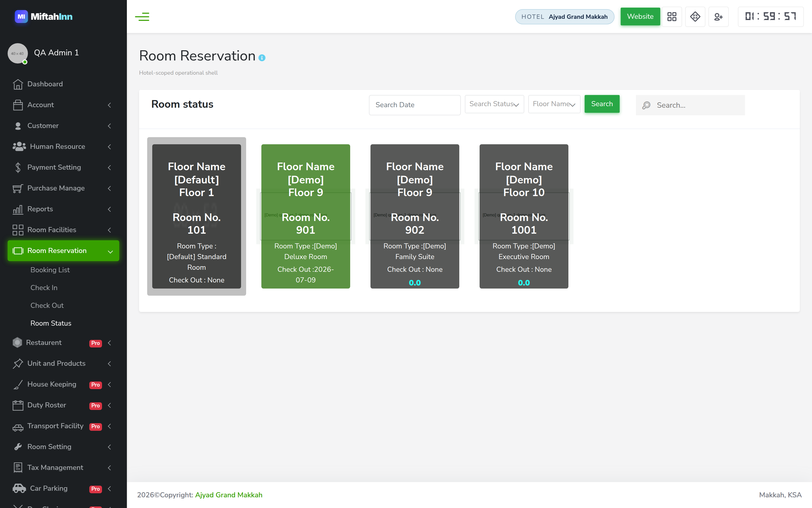812x508 pixels.
Task: Expand the Account menu chevron
Action: (109, 105)
